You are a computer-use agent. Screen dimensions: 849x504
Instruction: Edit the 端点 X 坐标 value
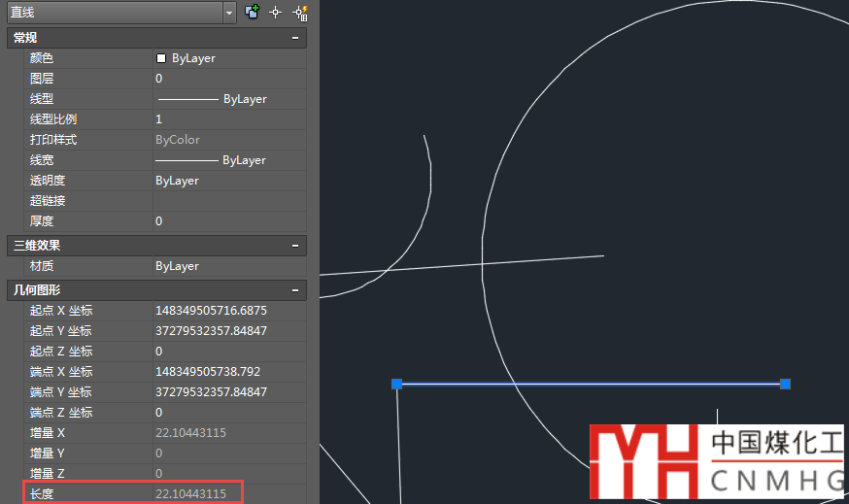[228, 372]
